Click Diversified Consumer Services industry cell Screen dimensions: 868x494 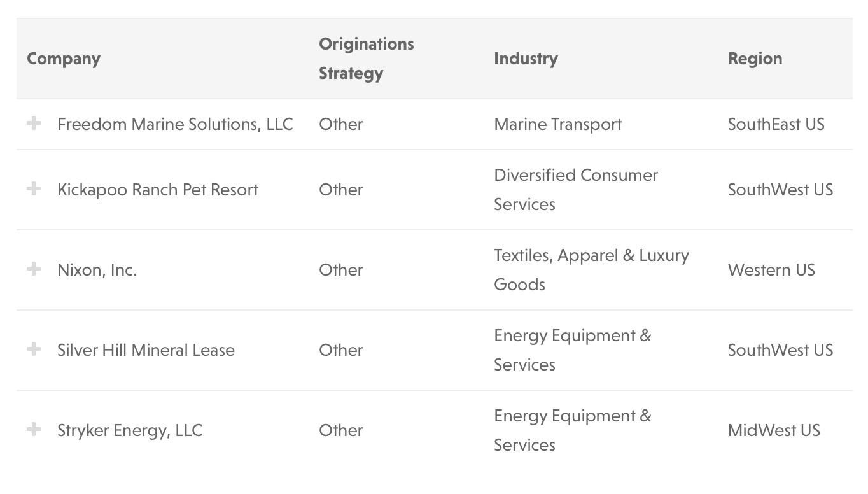(x=575, y=190)
